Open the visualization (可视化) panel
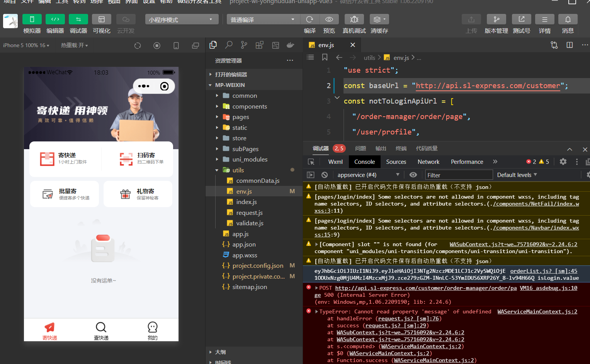The width and height of the screenshot is (590, 364). click(102, 19)
